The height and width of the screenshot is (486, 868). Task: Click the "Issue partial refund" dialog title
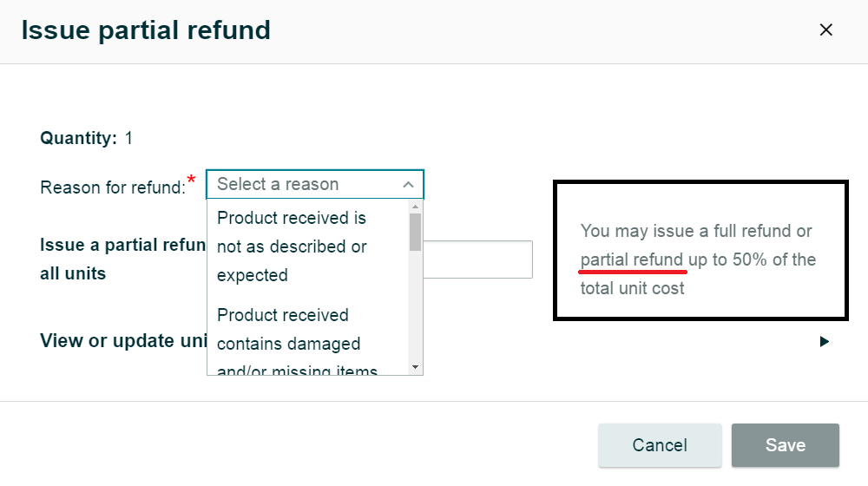click(x=146, y=30)
